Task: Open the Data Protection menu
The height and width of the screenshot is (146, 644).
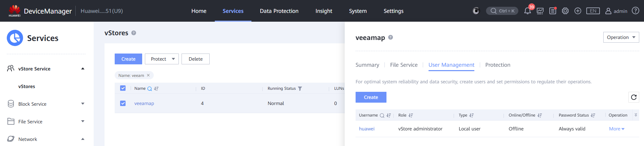Action: [x=279, y=11]
